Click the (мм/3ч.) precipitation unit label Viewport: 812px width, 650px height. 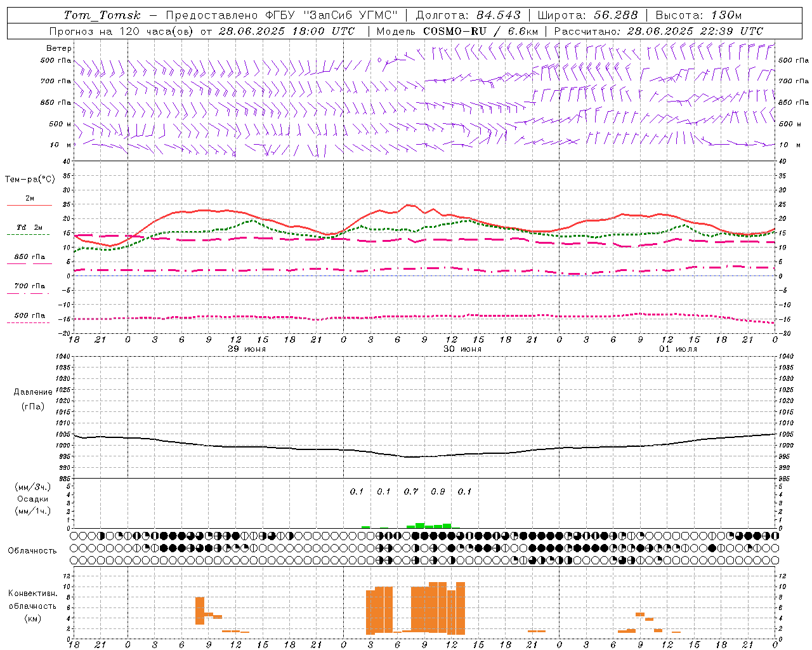click(x=33, y=487)
